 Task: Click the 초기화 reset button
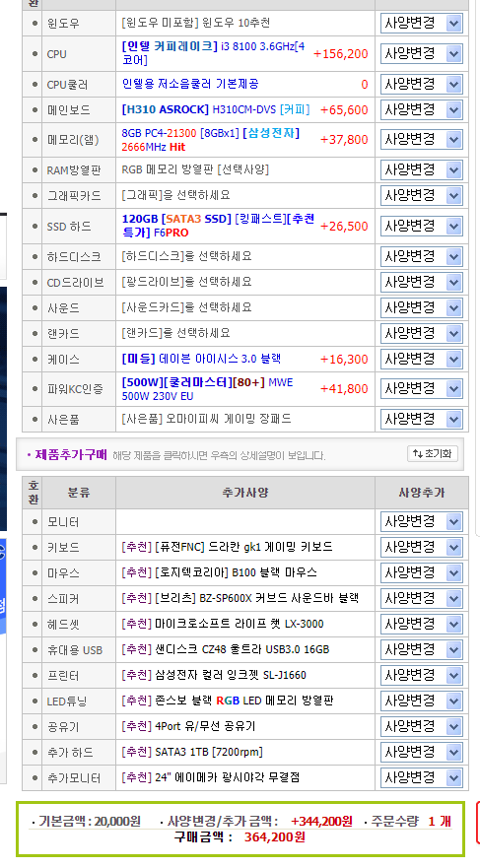click(x=433, y=454)
